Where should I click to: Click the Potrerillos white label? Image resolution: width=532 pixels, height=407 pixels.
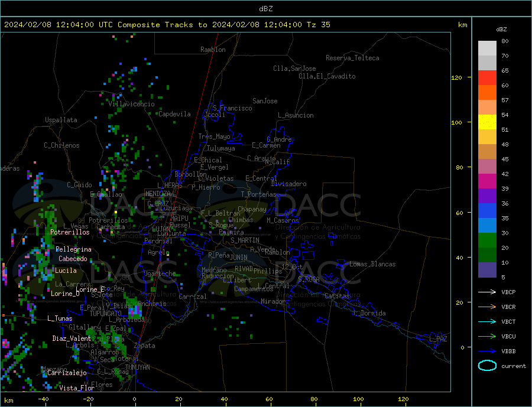(70, 232)
